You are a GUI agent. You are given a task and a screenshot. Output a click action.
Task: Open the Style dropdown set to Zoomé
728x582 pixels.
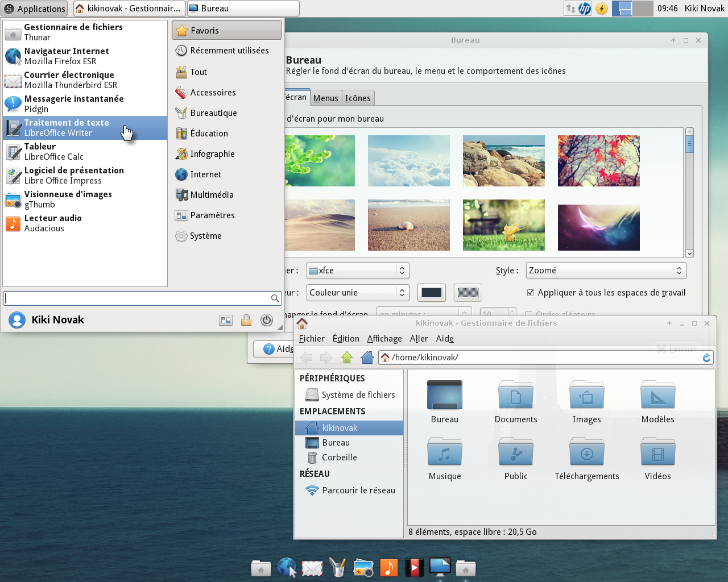(606, 271)
